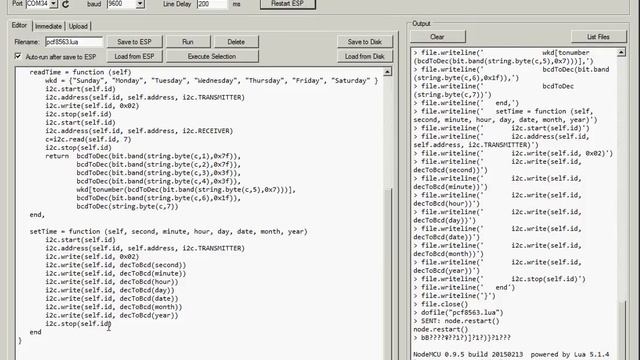Click Load from ESP button

click(x=134, y=56)
